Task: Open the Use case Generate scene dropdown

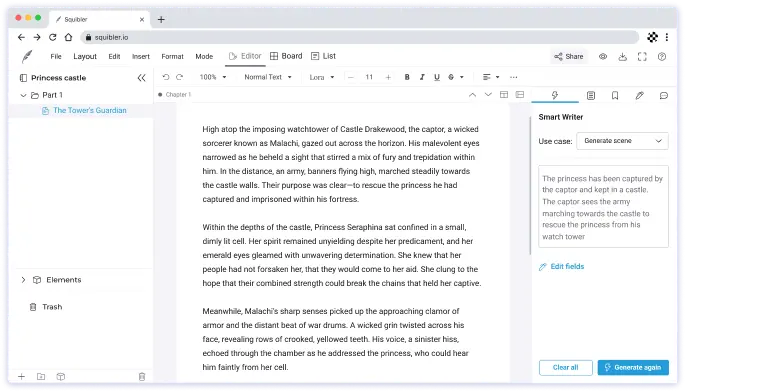Action: coord(622,141)
